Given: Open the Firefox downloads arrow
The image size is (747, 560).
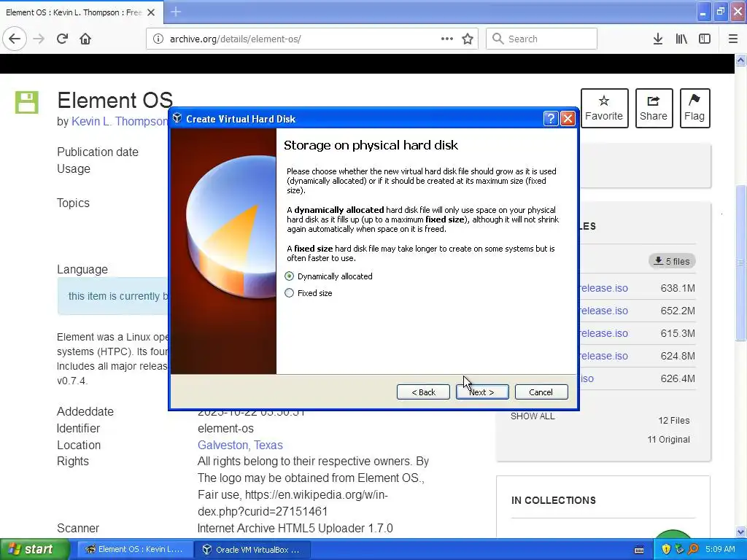Looking at the screenshot, I should [658, 39].
